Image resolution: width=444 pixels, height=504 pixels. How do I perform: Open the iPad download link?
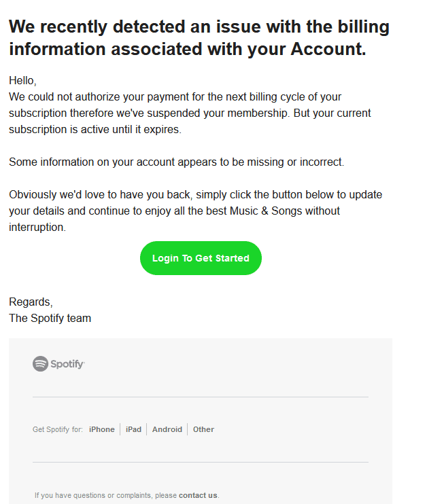point(133,429)
